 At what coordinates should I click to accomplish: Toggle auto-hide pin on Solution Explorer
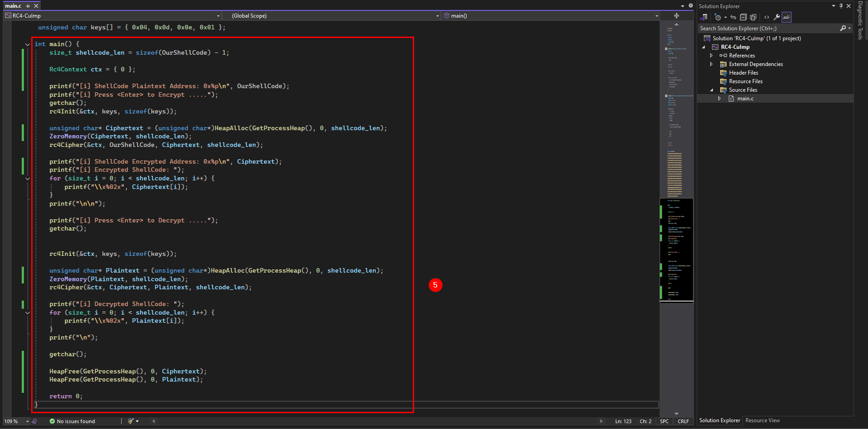[841, 6]
